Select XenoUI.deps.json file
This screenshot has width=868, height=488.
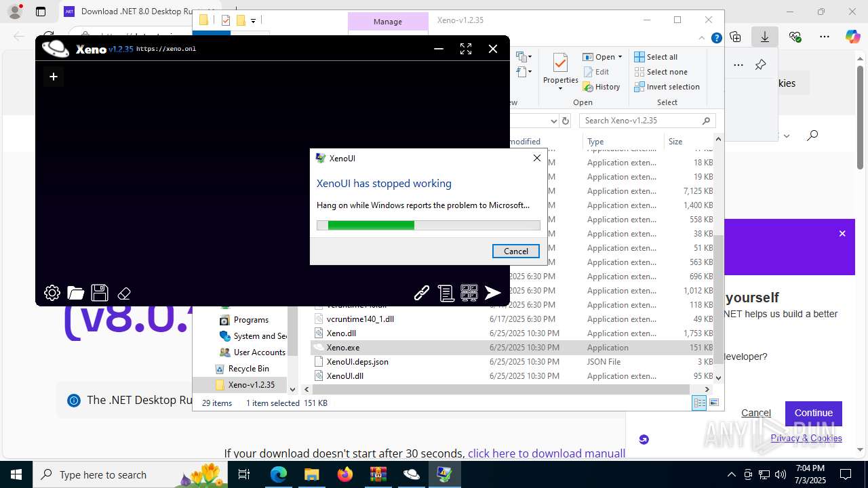point(357,362)
